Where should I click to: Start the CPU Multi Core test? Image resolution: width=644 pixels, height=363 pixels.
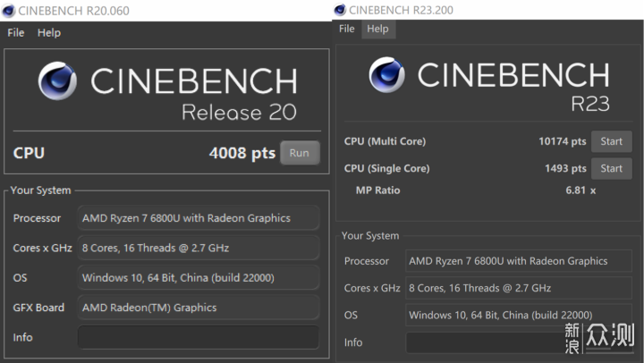(x=611, y=141)
